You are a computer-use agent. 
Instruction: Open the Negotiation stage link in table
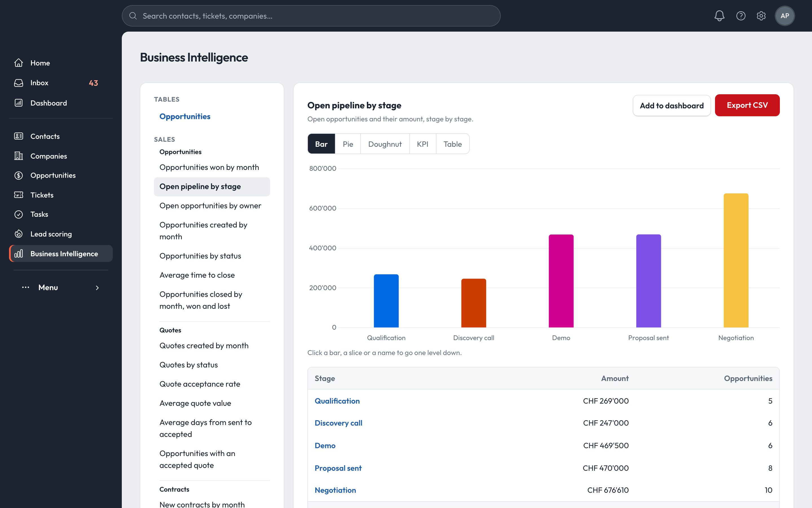click(335, 490)
